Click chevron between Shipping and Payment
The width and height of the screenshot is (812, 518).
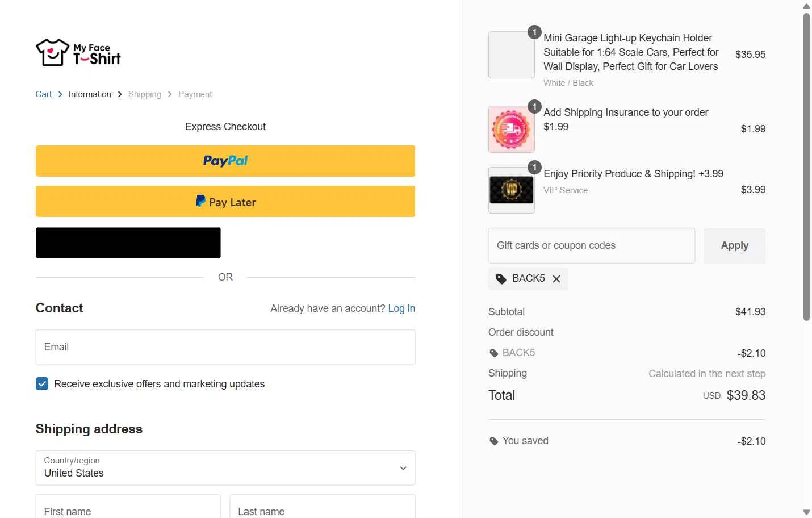click(170, 94)
